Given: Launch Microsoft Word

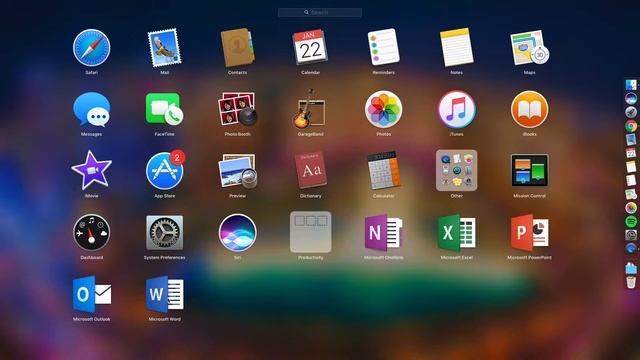Looking at the screenshot, I should 164,294.
